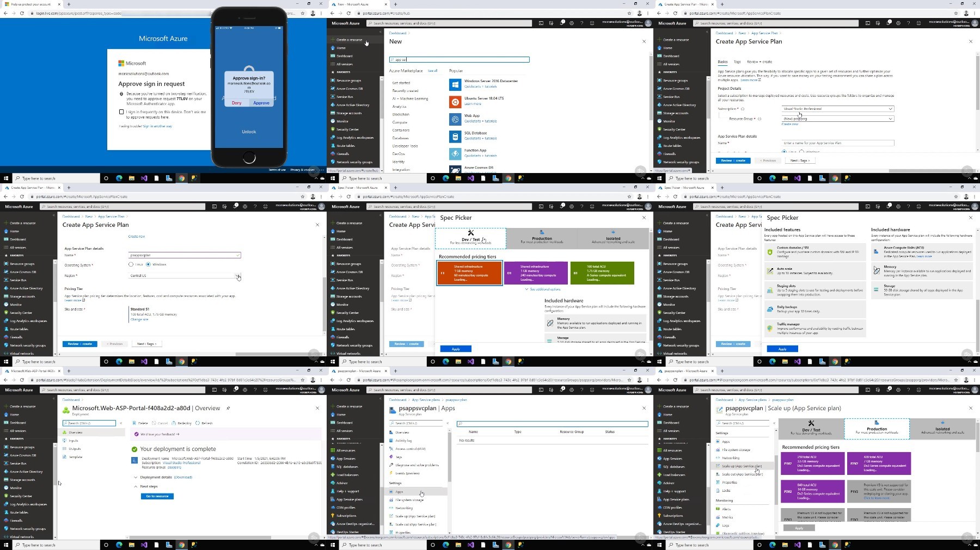980x550 pixels.
Task: Switch to the Tags tab beside Basics
Action: 737,62
